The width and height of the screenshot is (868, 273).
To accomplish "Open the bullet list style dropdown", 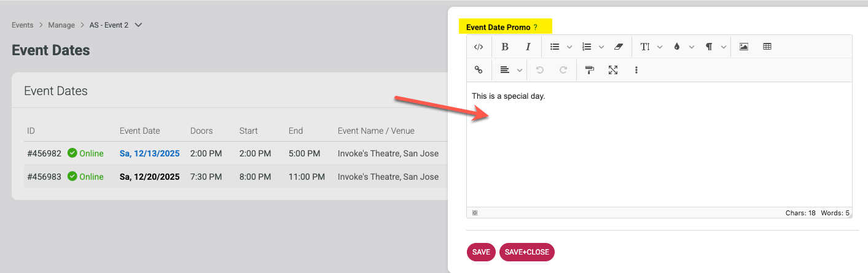I will 569,47.
